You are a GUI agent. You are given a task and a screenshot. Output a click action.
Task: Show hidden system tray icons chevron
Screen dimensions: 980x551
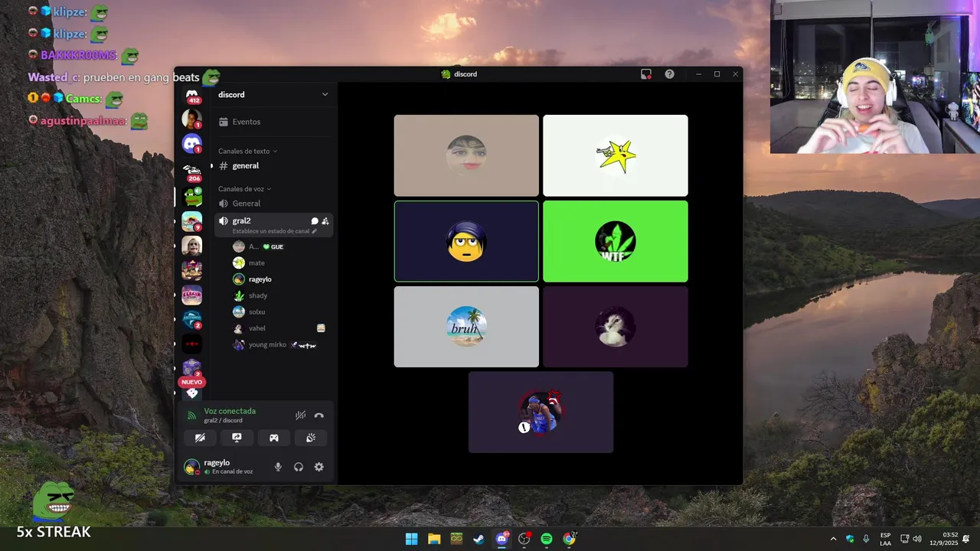tap(833, 539)
